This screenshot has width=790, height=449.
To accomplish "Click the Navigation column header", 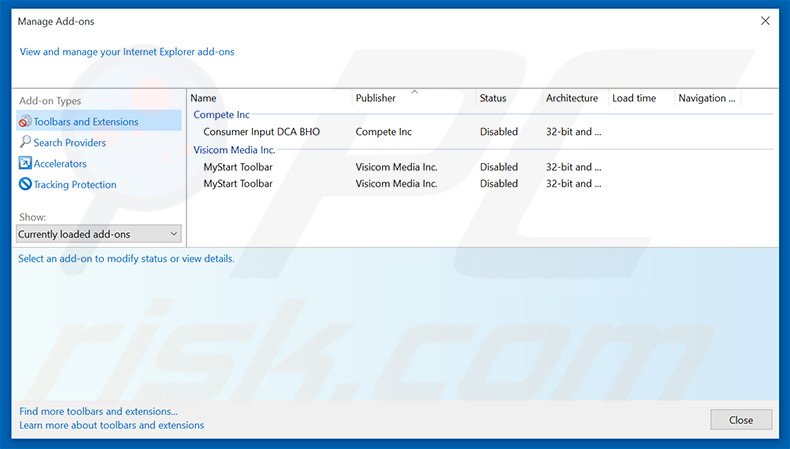I will click(707, 98).
